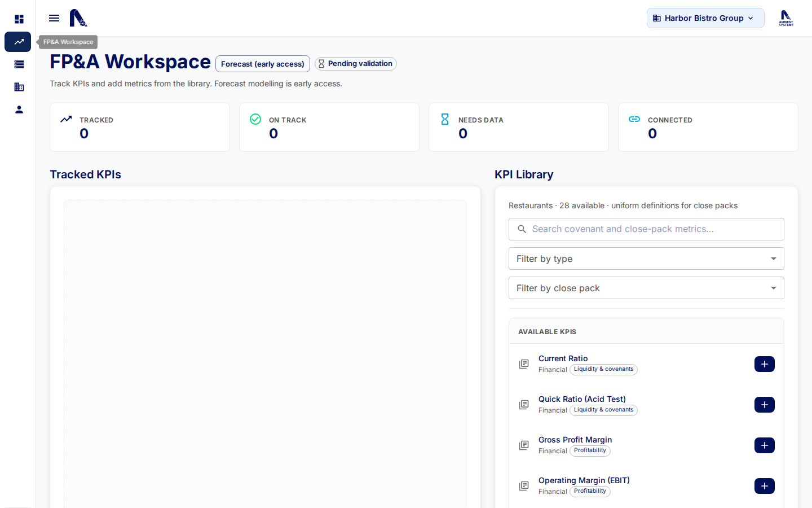Click the Quick Ratio (Acid Test) KPI name
The image size is (812, 508).
[x=582, y=399]
